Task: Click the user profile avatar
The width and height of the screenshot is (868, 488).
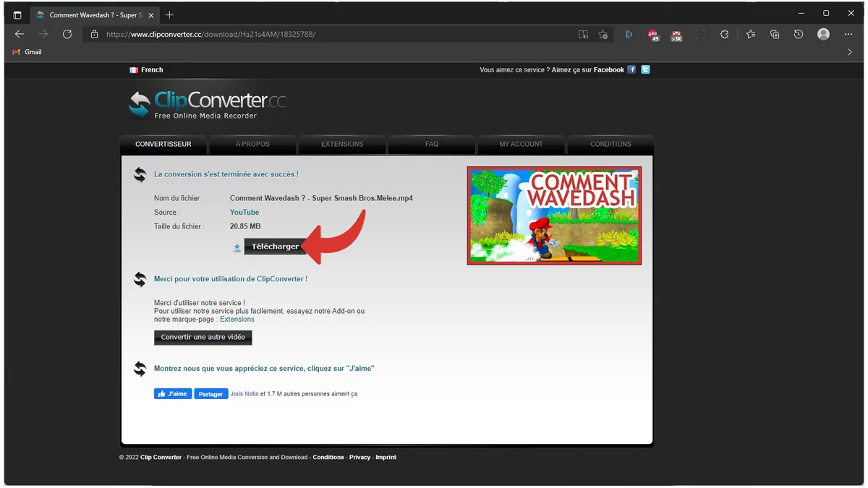Action: (823, 34)
